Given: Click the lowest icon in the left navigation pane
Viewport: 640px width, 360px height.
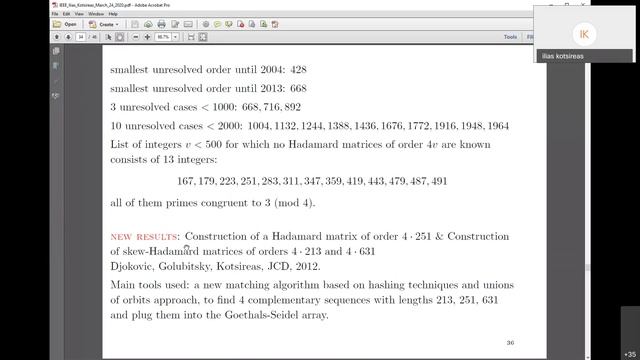Looking at the screenshot, I should coord(56,96).
